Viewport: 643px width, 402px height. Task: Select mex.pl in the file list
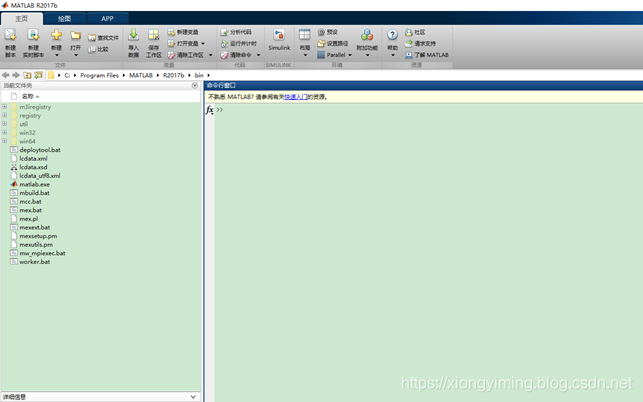coord(29,219)
